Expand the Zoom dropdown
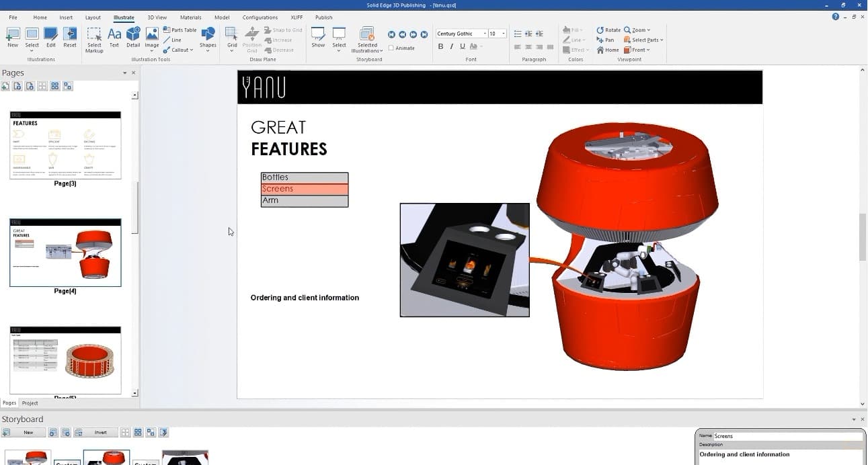The width and height of the screenshot is (868, 465). (x=648, y=30)
